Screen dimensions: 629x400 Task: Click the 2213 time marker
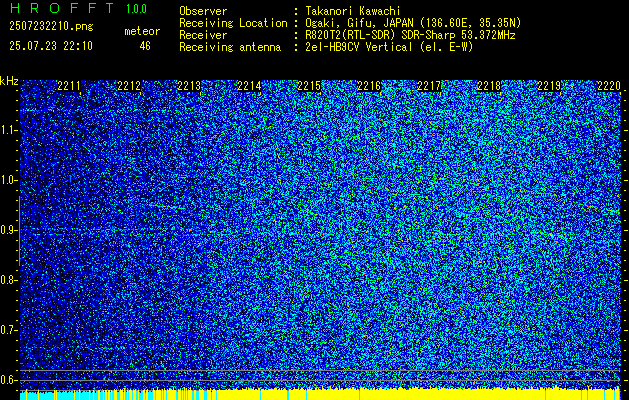189,86
